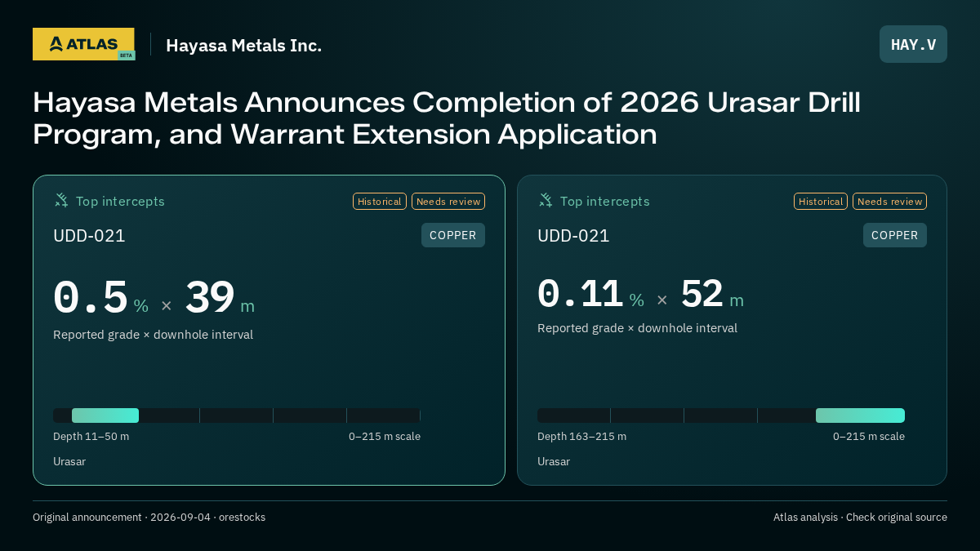Click the '0–215 m scale' label on the 0.11% card

point(869,437)
